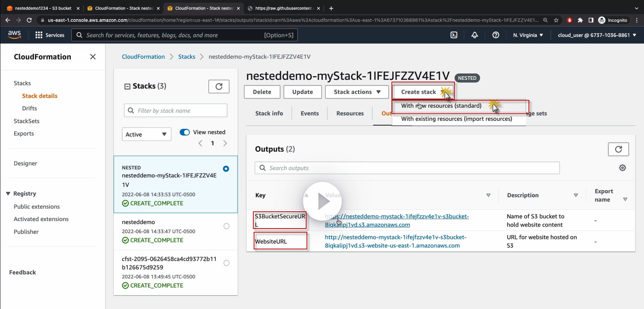The image size is (644, 309).
Task: Close the raw.githubusercontent tab
Action: point(318,8)
